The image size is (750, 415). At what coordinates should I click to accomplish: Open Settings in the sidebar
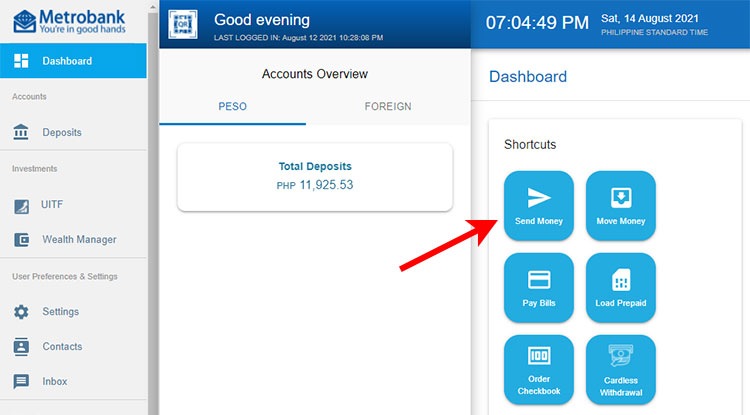[60, 312]
